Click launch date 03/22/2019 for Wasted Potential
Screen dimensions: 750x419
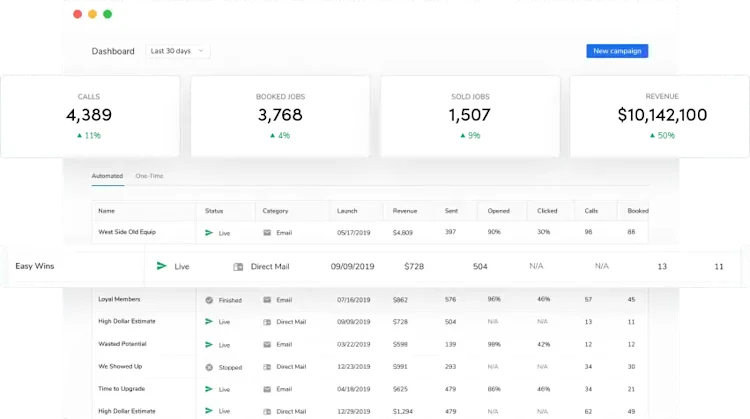[x=353, y=344]
